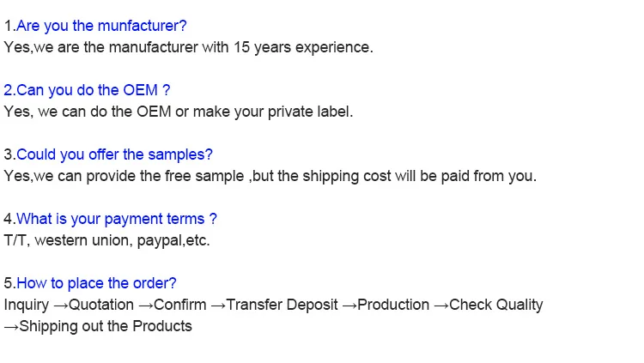Select the "Transfer Deposit" step
Viewport: 644px width, 363px height.
pyautogui.click(x=282, y=305)
